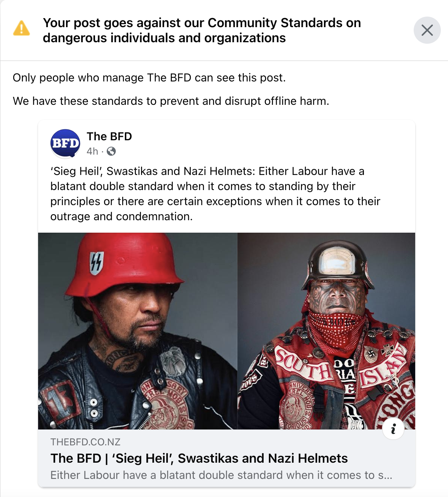
Task: Click the 'Your post goes against' heading line
Action: point(202,23)
